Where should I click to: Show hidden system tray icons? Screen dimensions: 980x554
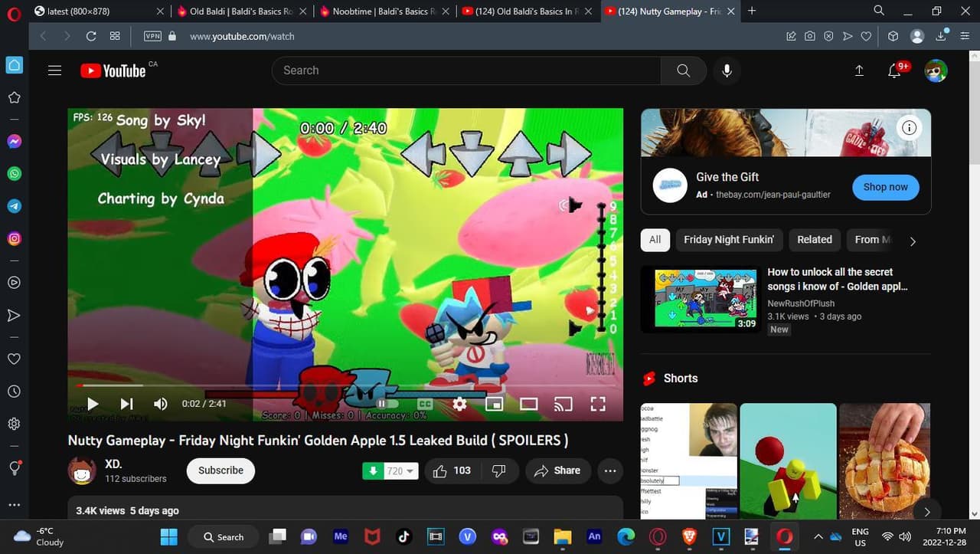click(x=818, y=536)
